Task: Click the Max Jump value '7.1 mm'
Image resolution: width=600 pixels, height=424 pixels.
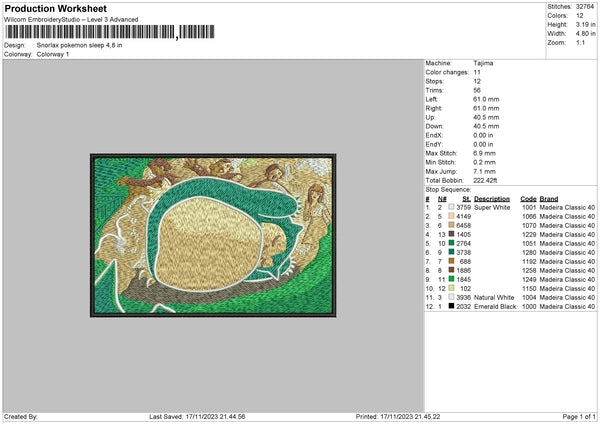Action: coord(484,171)
